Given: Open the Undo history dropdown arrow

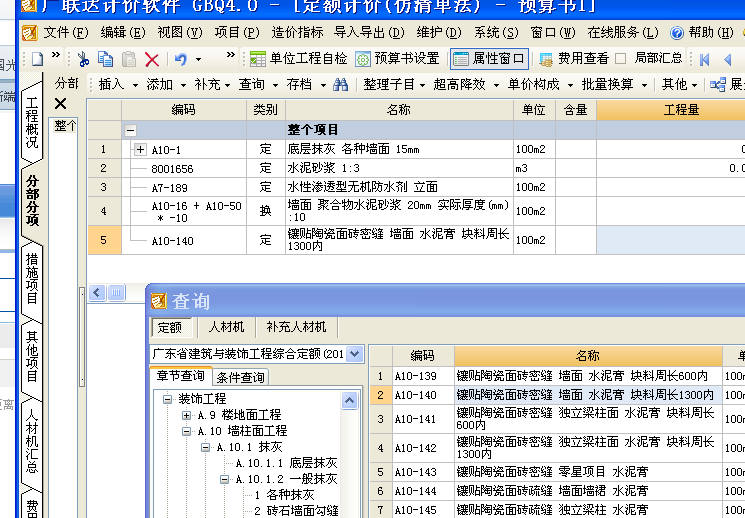Looking at the screenshot, I should pos(198,59).
